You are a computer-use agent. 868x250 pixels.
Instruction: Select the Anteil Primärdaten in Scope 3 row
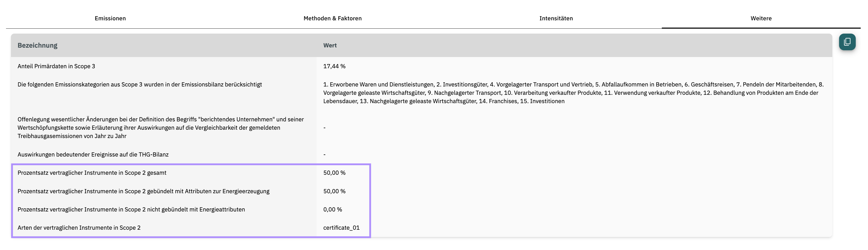tap(421, 66)
